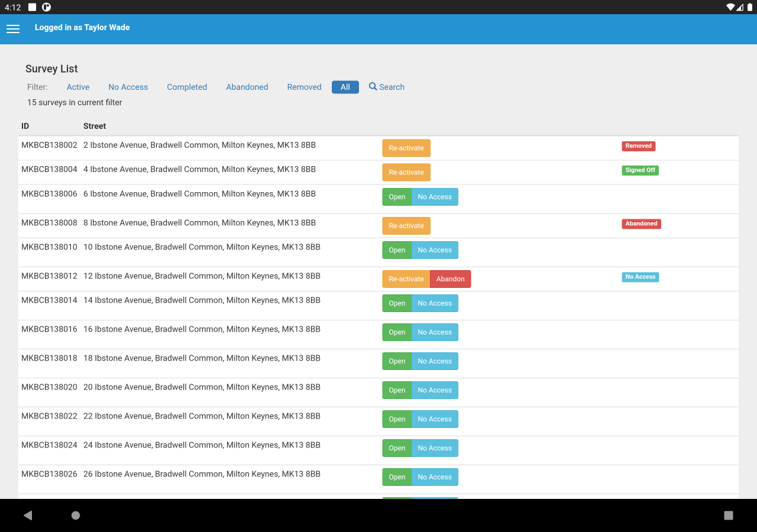
Task: Mark survey MKBCB138010 as No Access
Action: pyautogui.click(x=434, y=249)
